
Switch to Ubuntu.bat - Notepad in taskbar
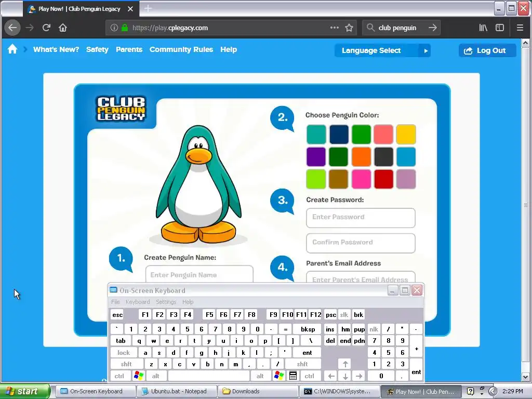176,391
